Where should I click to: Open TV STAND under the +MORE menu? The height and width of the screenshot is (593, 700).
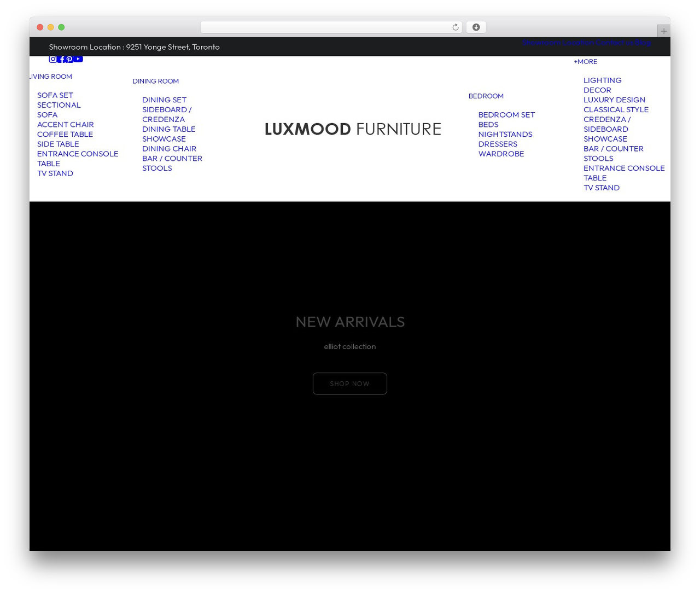pos(602,188)
